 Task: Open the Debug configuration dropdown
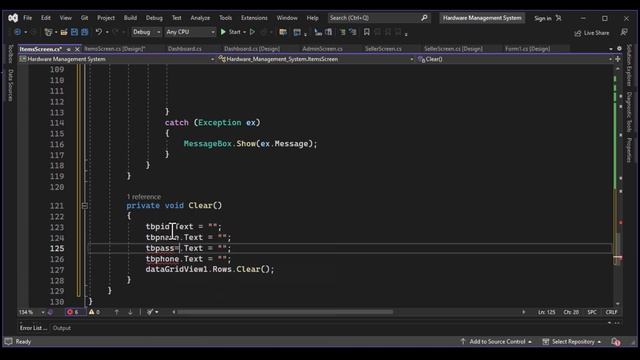tap(146, 32)
